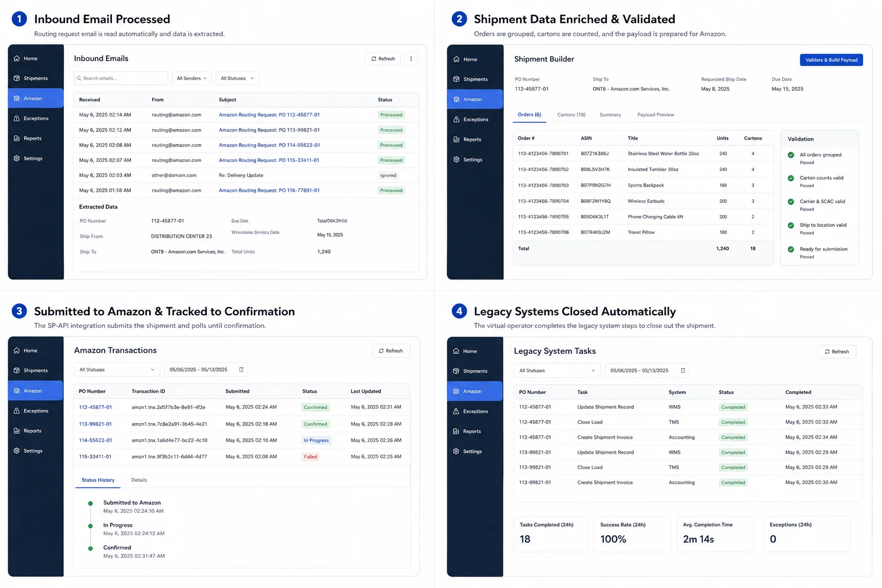Open Home in the Amazon Transactions sidebar
Image resolution: width=882 pixels, height=588 pixels.
point(26,351)
